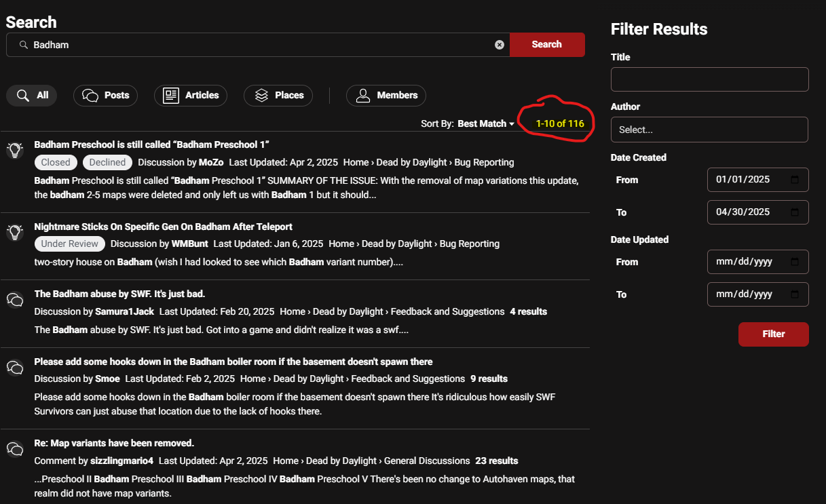
Task: Click lightbulb icon beside Badham Preschool 1 result
Action: coord(15,151)
